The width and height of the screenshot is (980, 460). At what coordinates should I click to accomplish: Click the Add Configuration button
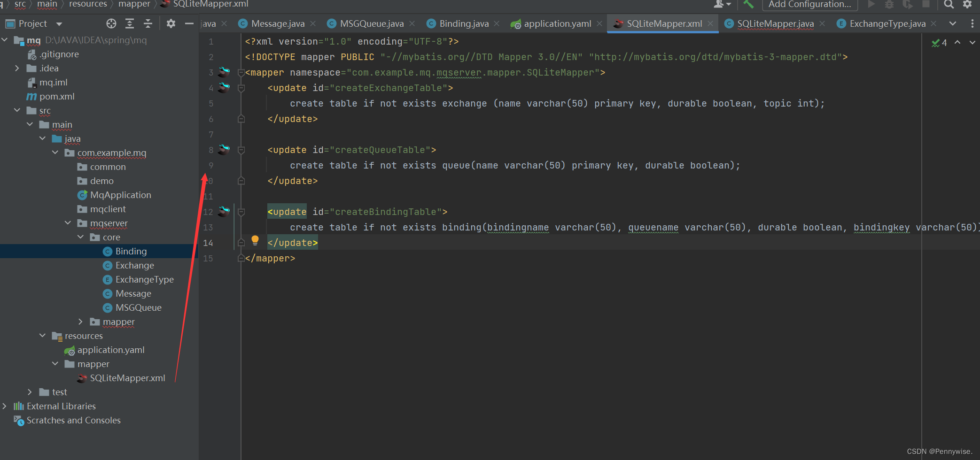[x=809, y=5]
